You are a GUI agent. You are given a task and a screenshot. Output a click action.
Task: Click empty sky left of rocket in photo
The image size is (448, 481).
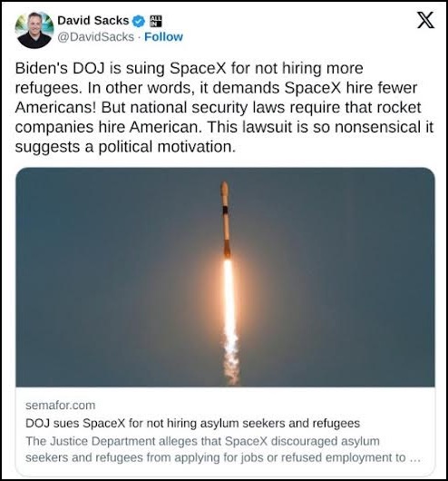click(116, 276)
